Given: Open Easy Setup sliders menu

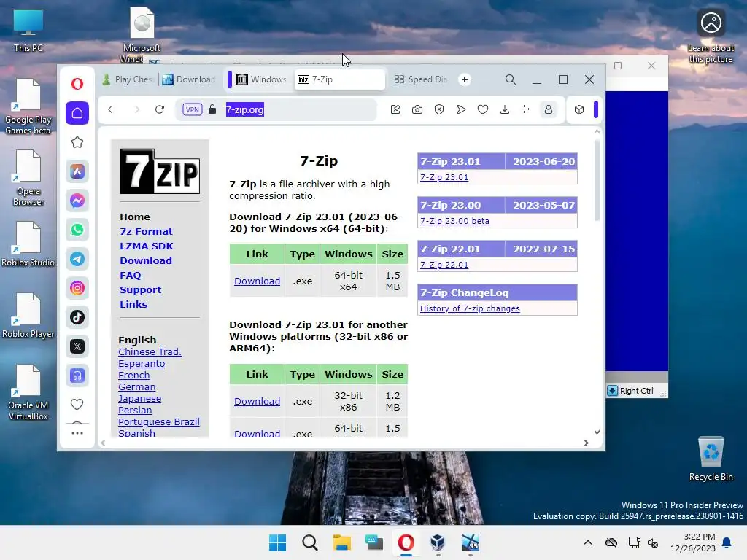Looking at the screenshot, I should pos(527,109).
